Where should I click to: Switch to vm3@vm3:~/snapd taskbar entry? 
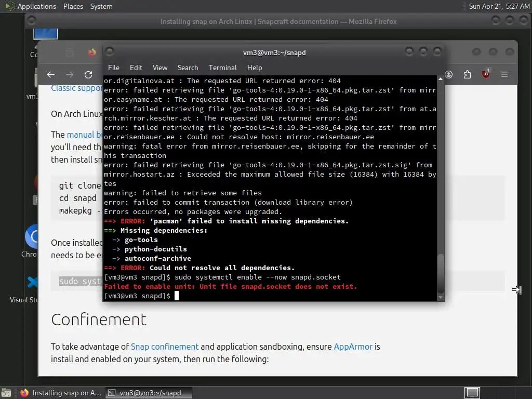[x=149, y=393]
